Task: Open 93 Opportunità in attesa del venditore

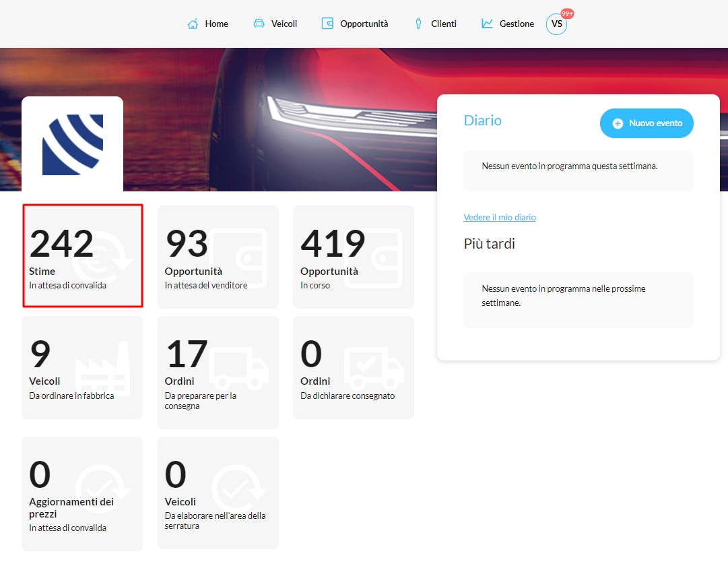Action: (218, 257)
